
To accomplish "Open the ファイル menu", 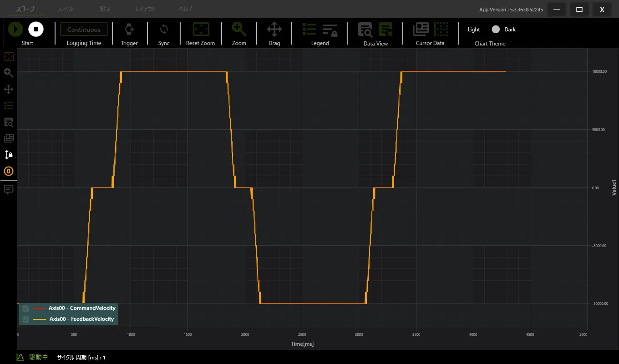I will (x=65, y=9).
